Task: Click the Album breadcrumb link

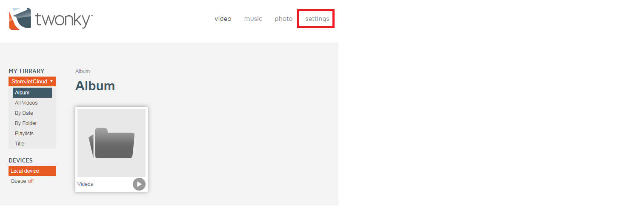Action: [83, 71]
